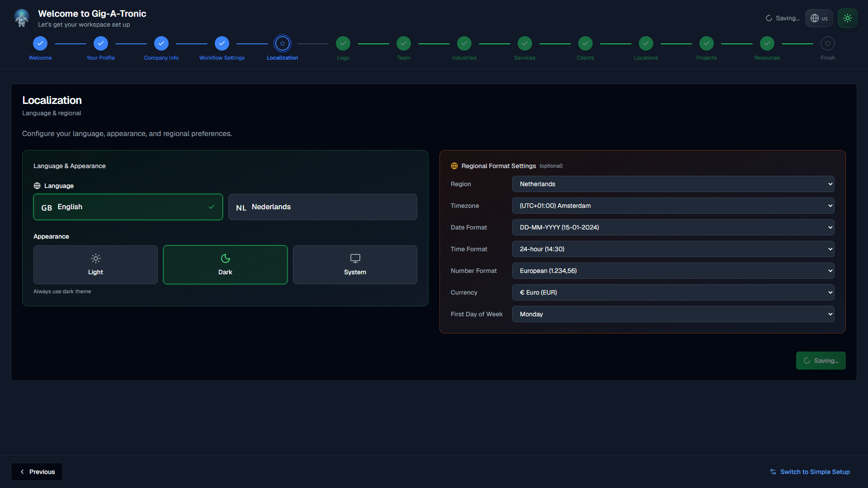Open the Company Info step label
The width and height of the screenshot is (868, 488).
pos(161,58)
